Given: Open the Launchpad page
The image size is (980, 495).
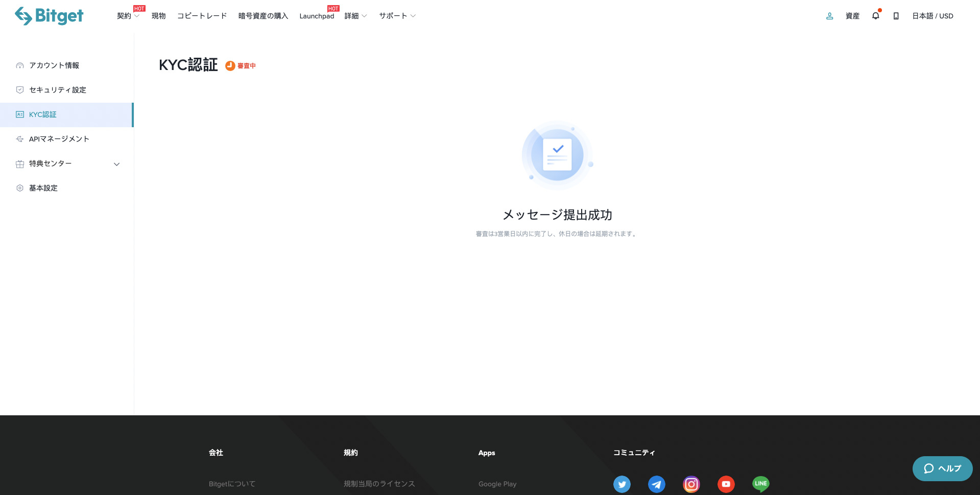Looking at the screenshot, I should click(316, 16).
